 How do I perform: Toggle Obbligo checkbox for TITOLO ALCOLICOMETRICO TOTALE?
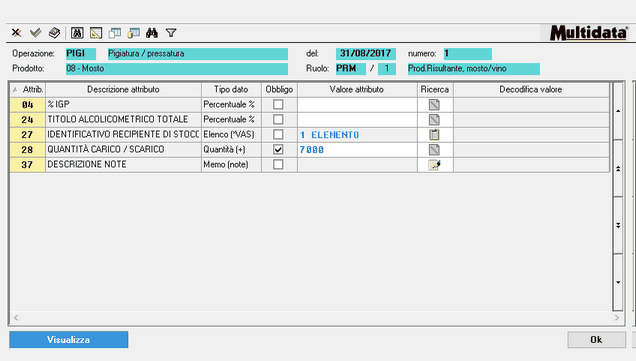278,120
